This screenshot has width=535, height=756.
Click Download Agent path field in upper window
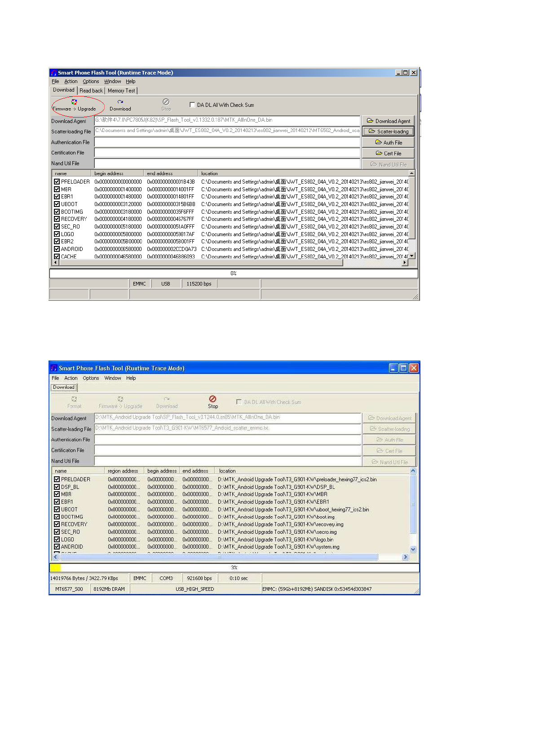tap(227, 121)
